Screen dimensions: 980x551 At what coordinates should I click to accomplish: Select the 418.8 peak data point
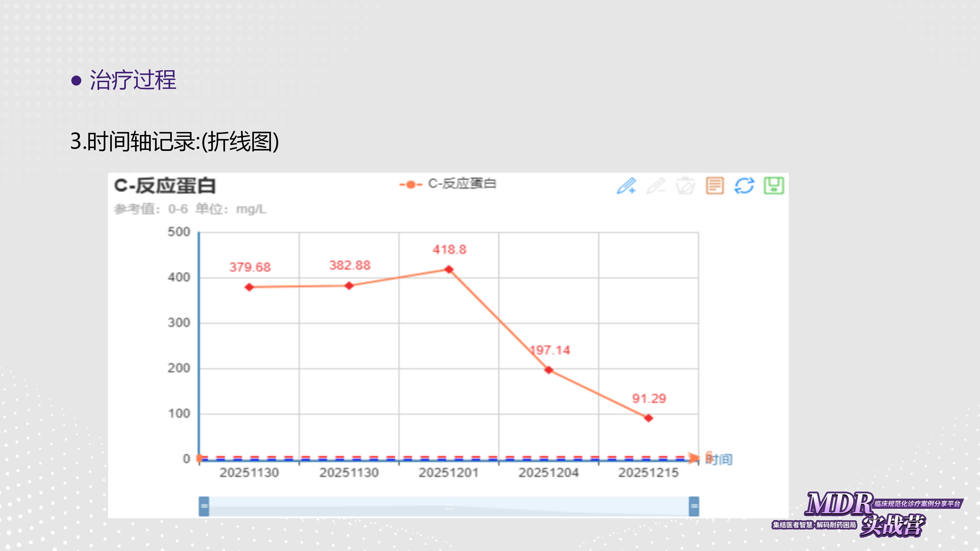pyautogui.click(x=449, y=269)
